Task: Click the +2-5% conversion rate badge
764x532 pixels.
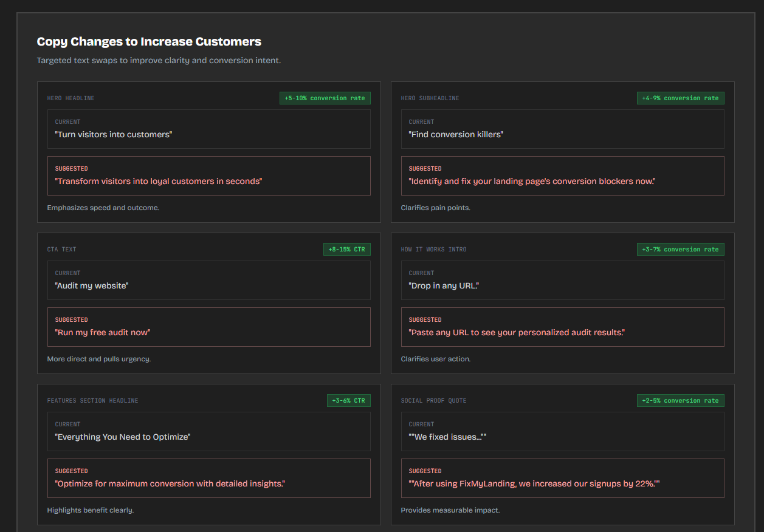Action: (680, 401)
